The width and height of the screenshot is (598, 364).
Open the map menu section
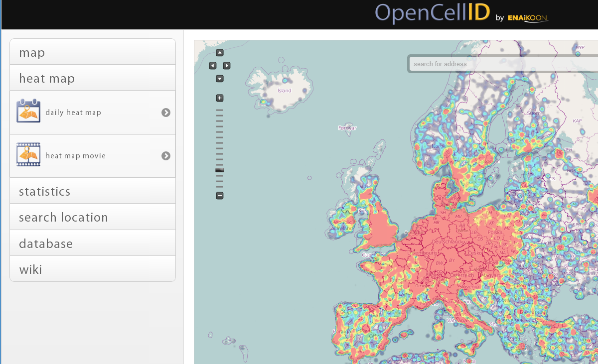93,52
